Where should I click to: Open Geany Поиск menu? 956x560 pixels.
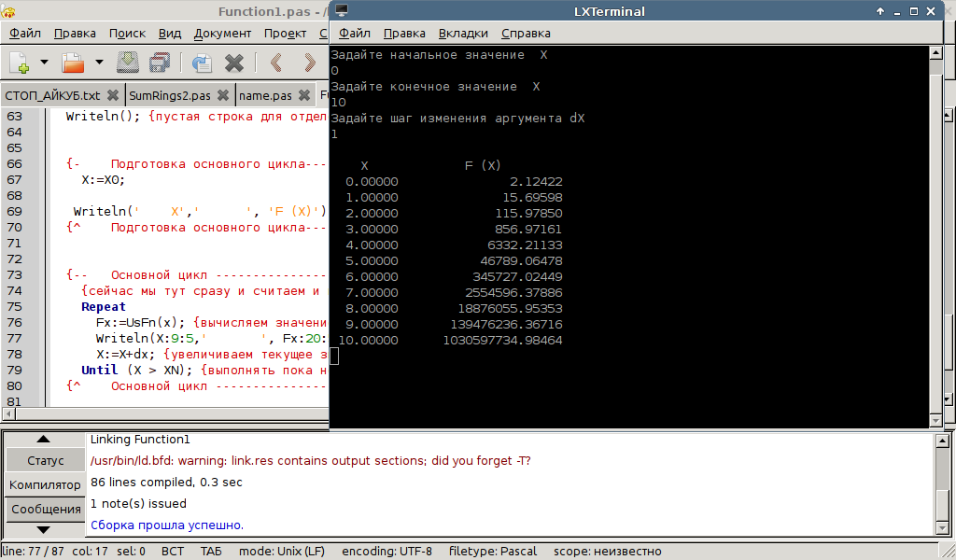[127, 34]
